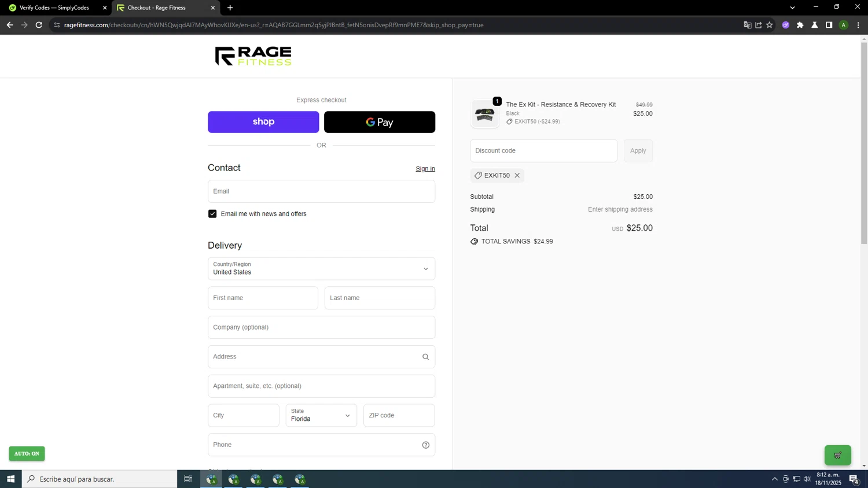Click the share page icon
The width and height of the screenshot is (868, 488).
758,25
